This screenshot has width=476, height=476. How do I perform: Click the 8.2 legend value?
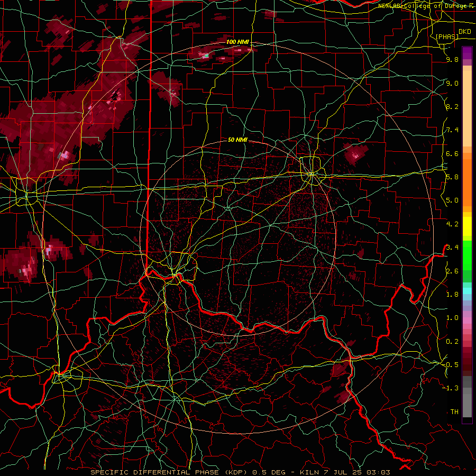tap(452, 106)
